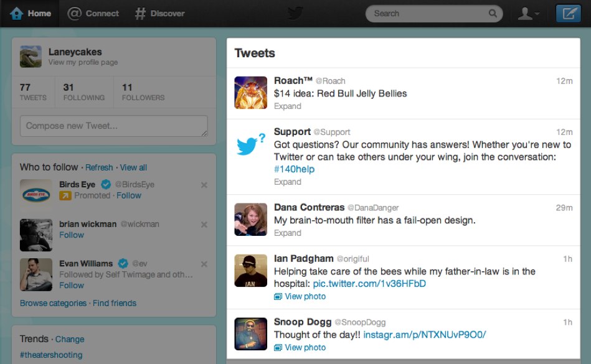The width and height of the screenshot is (591, 364).
Task: Open the 11 Followers stat
Action: [143, 92]
